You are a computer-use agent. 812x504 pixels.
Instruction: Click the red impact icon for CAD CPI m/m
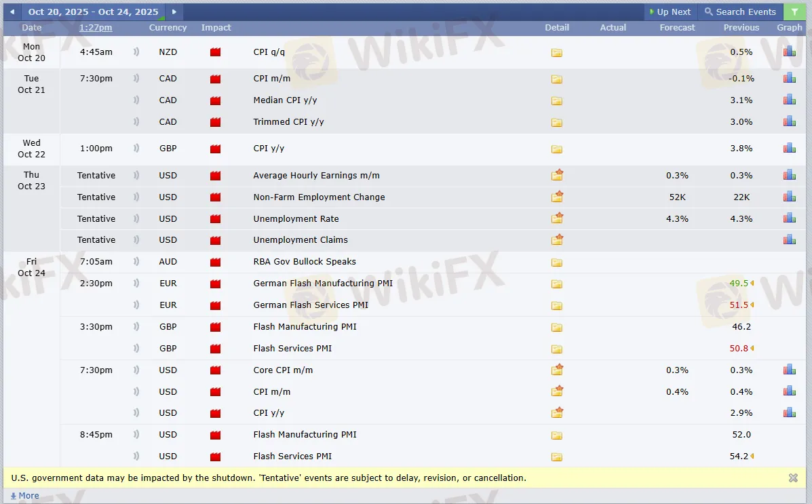coord(215,79)
